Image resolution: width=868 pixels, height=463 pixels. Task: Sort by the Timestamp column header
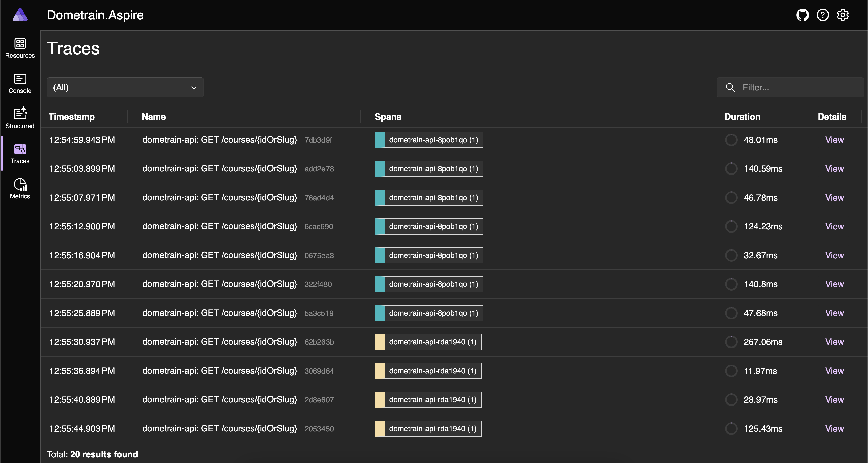tap(71, 117)
